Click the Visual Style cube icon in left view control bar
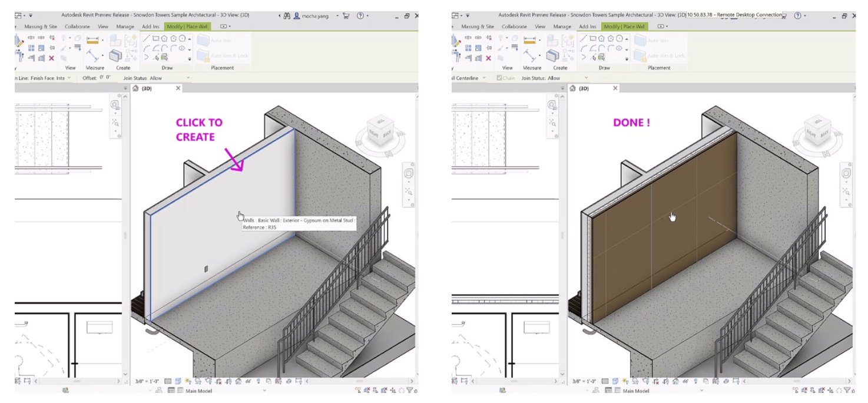 coord(178,381)
